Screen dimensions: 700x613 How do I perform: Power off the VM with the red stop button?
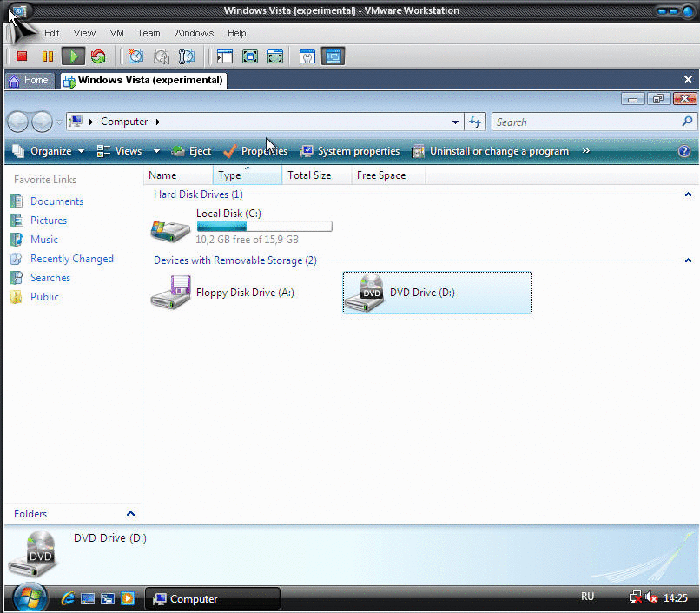tap(22, 56)
